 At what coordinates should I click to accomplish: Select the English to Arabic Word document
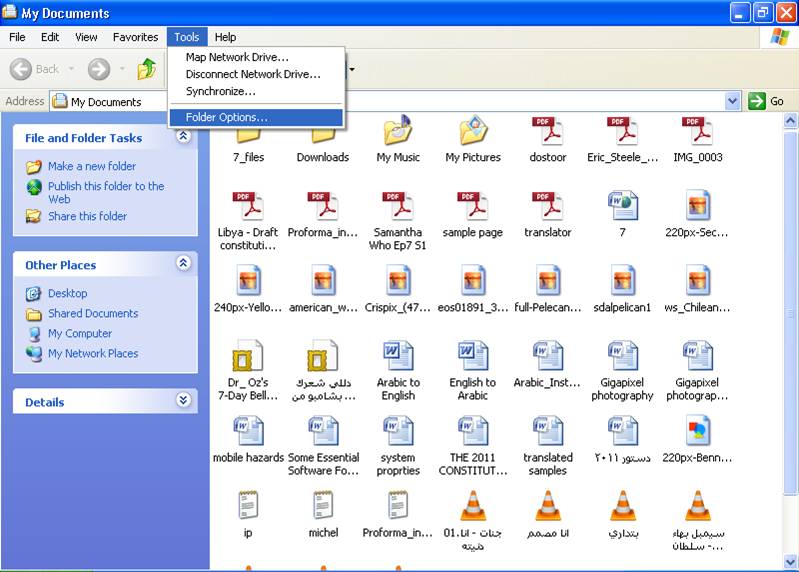coord(472,357)
